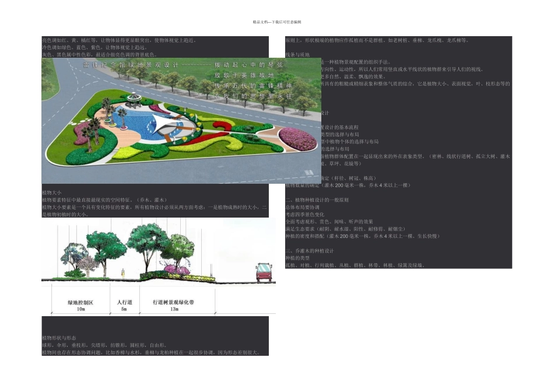
Task: Select the line 总体布局要协调
Action: 303,207
